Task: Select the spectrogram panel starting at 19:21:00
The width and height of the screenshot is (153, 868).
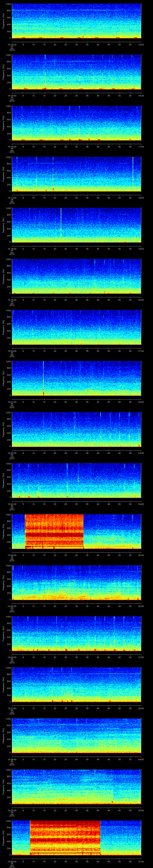Action: point(76,378)
